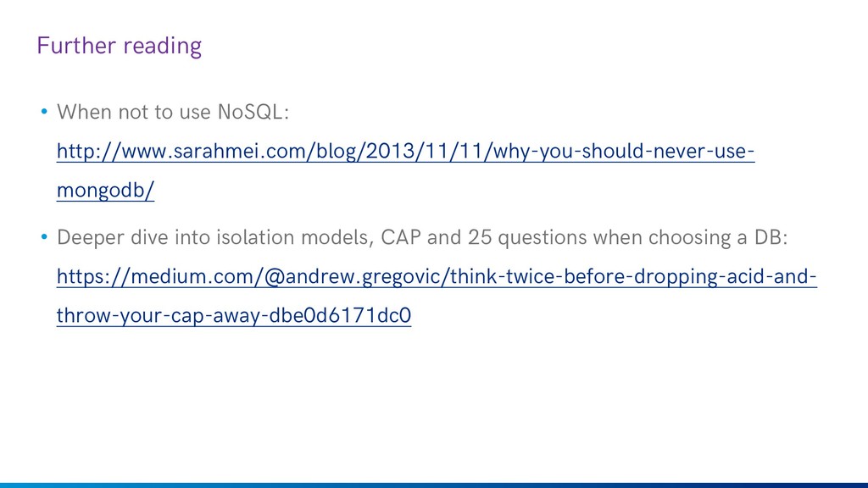The height and width of the screenshot is (488, 868).
Task: Select the "Further reading" slide title
Action: click(119, 46)
